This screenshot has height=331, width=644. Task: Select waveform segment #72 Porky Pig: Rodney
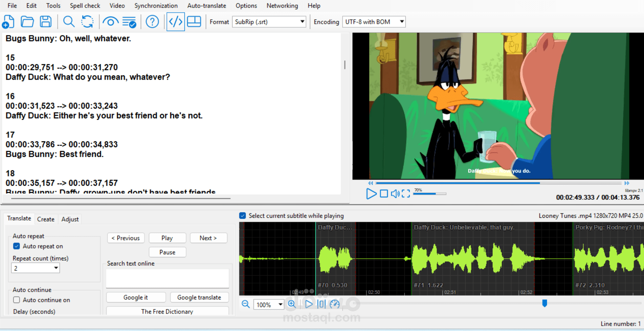pyautogui.click(x=608, y=259)
